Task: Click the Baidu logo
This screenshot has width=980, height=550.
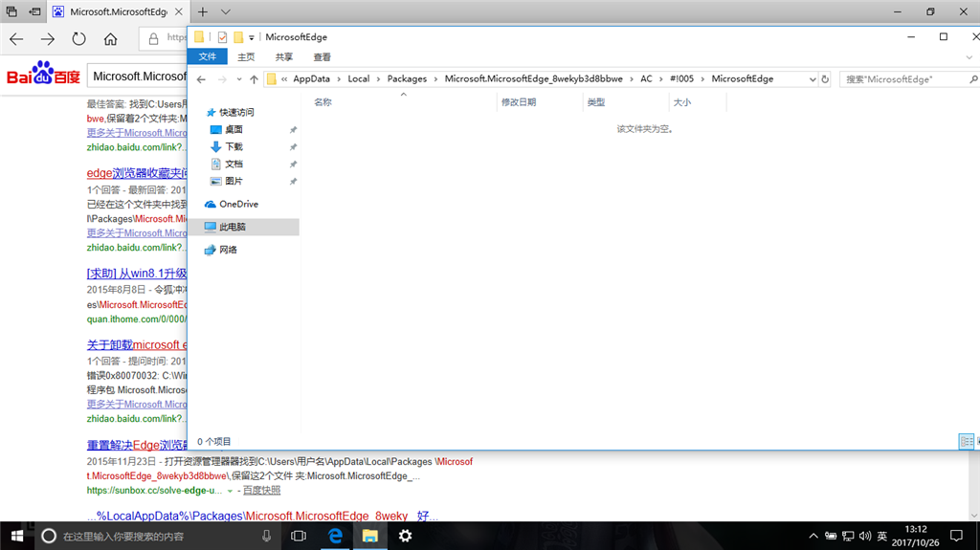Action: 43,73
